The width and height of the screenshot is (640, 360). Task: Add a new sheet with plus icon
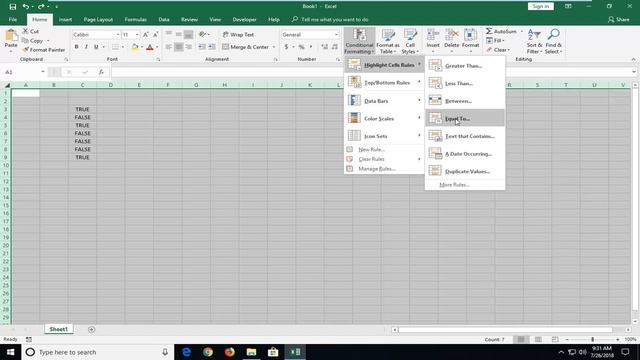click(x=91, y=329)
